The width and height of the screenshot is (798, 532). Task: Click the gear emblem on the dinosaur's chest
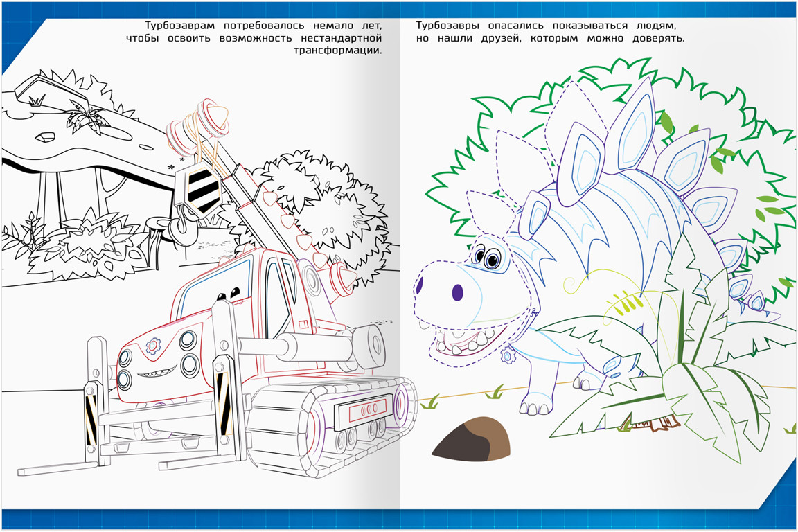coord(508,356)
